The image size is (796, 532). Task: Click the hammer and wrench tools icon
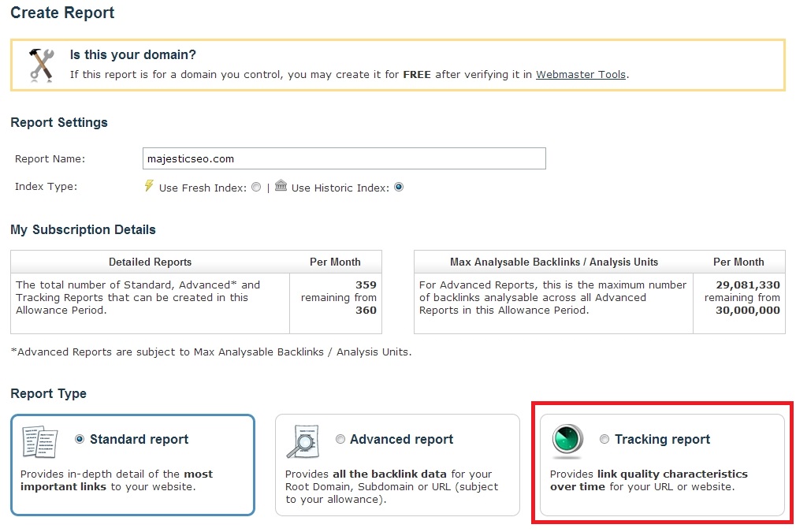click(42, 65)
